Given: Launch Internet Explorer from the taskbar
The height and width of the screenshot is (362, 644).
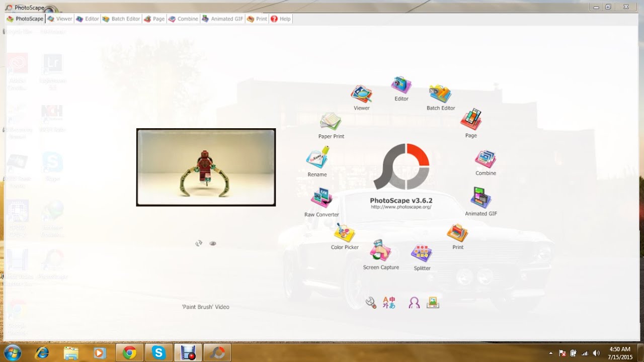Looking at the screenshot, I should point(42,352).
